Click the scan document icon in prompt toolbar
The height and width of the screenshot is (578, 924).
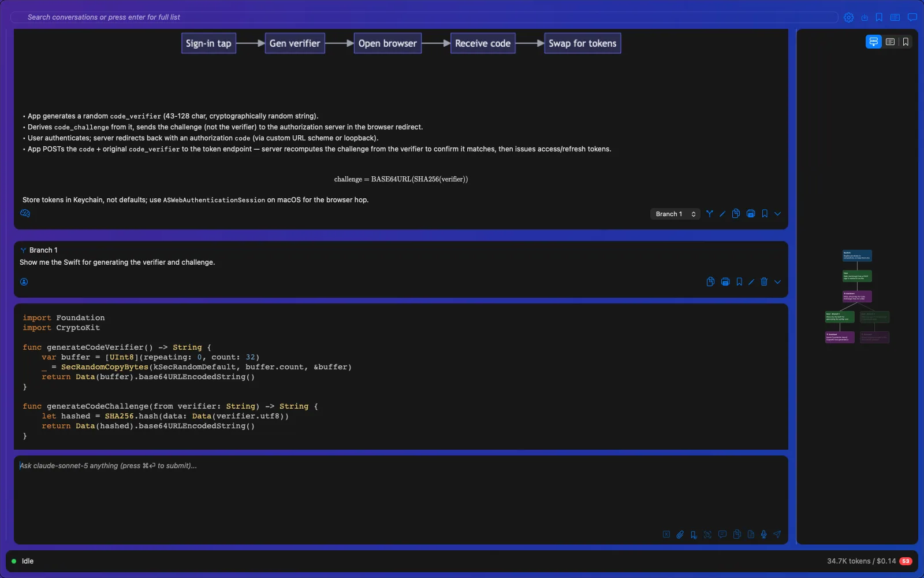tap(707, 535)
